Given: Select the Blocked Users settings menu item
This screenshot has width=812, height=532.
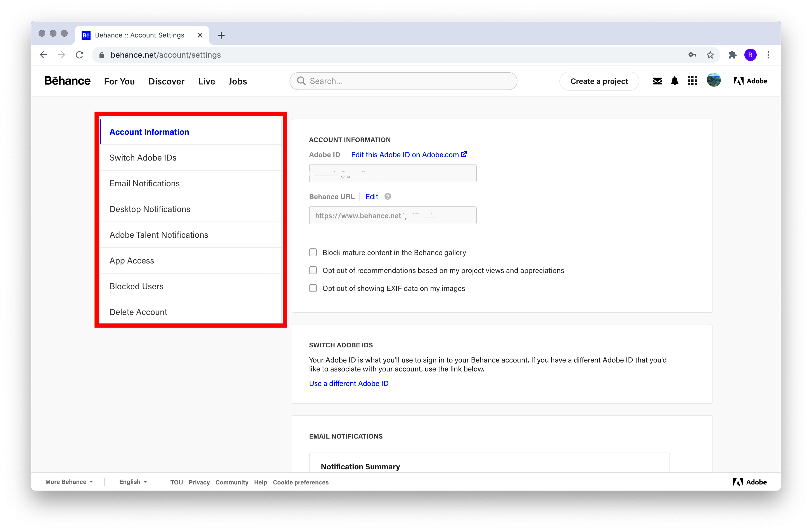Looking at the screenshot, I should pos(136,286).
